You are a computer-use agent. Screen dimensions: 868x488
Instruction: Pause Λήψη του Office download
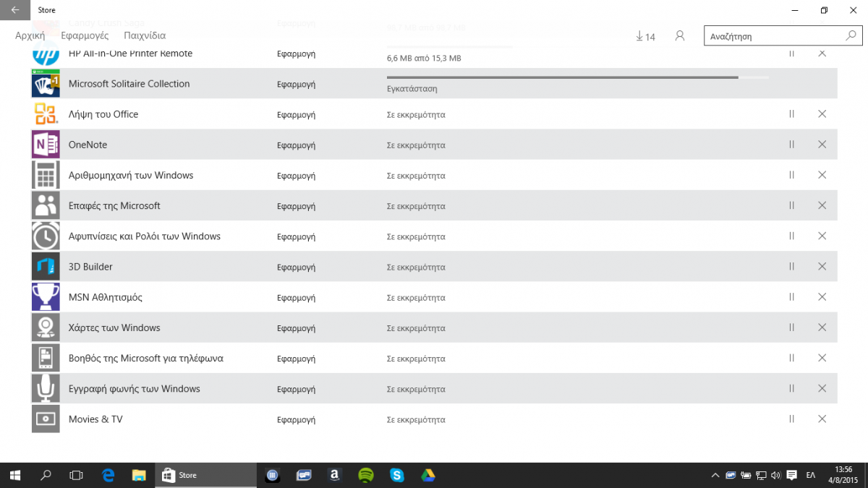791,114
